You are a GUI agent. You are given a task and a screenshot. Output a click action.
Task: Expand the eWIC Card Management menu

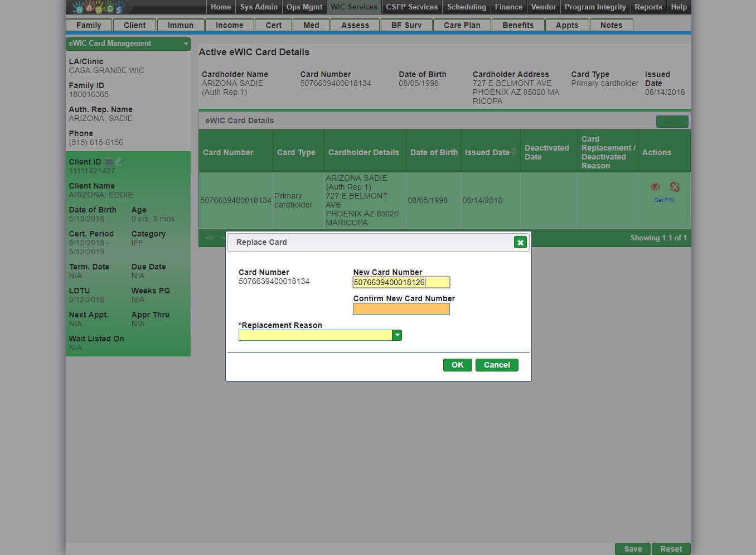pyautogui.click(x=186, y=44)
